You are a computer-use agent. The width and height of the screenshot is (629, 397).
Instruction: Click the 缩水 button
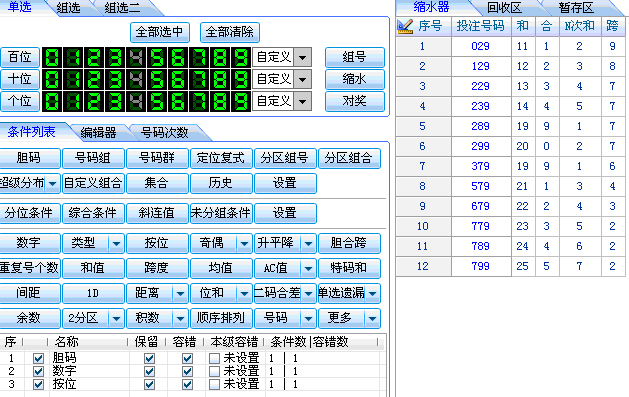(355, 79)
